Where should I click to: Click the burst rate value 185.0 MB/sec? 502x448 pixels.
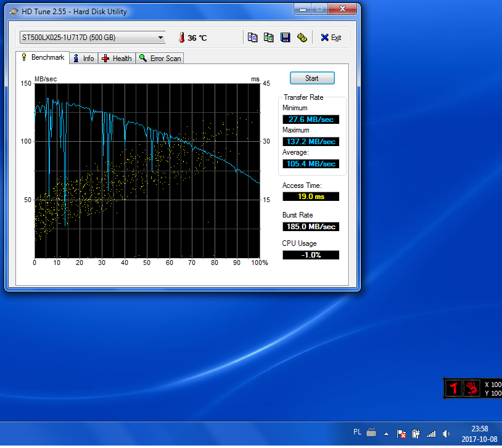point(311,227)
